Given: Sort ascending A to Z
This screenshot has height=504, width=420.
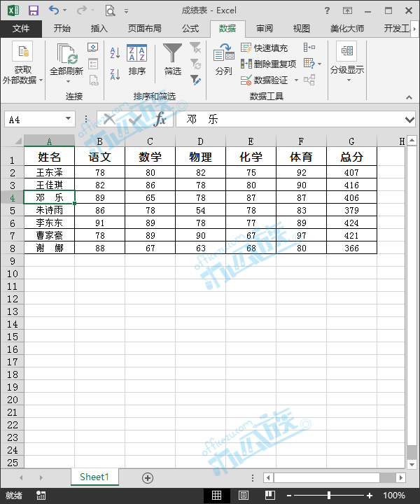Looking at the screenshot, I should (x=115, y=52).
